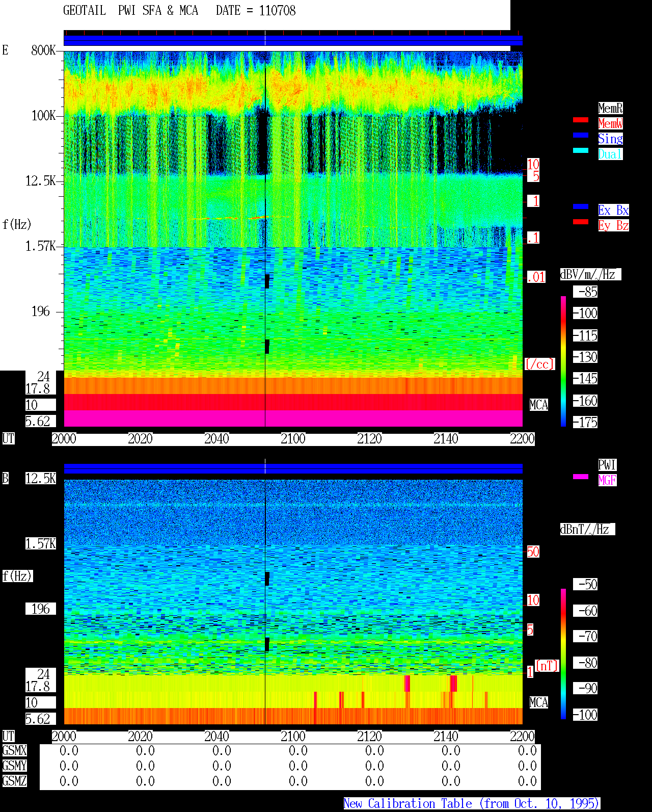
Task: Click the New Calibration Table link
Action: click(x=472, y=803)
